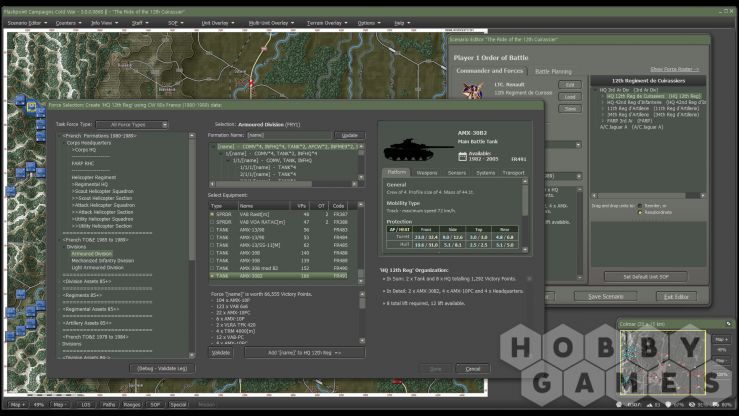Select HQ 12th Reg de Cuirassiers in roster
The image size is (739, 416).
tap(654, 96)
